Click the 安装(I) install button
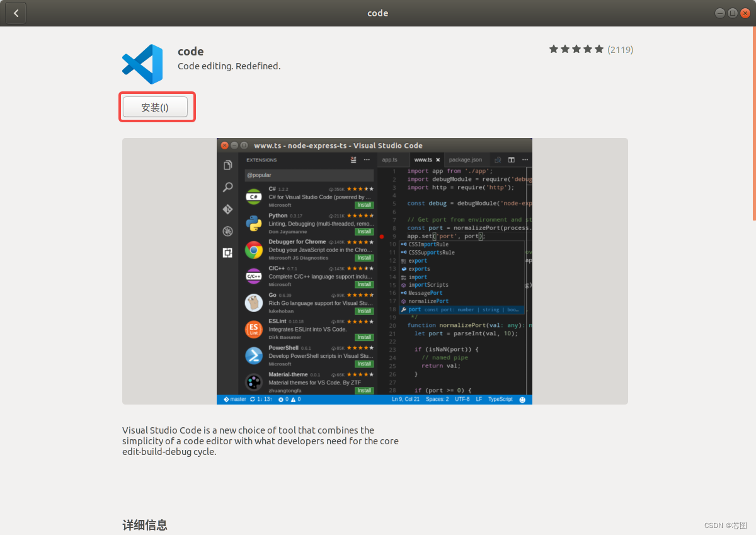The height and width of the screenshot is (535, 756). click(x=156, y=107)
